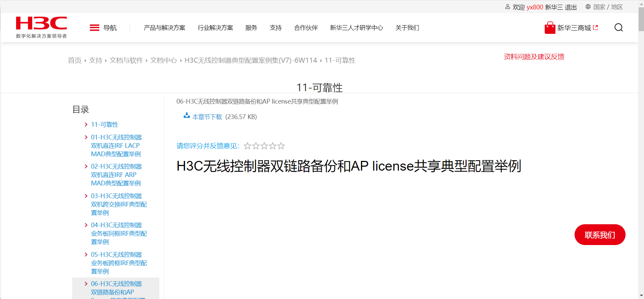Expand arrow for 04 业务板同框IRF item
The height and width of the screenshot is (299, 644).
[86, 225]
